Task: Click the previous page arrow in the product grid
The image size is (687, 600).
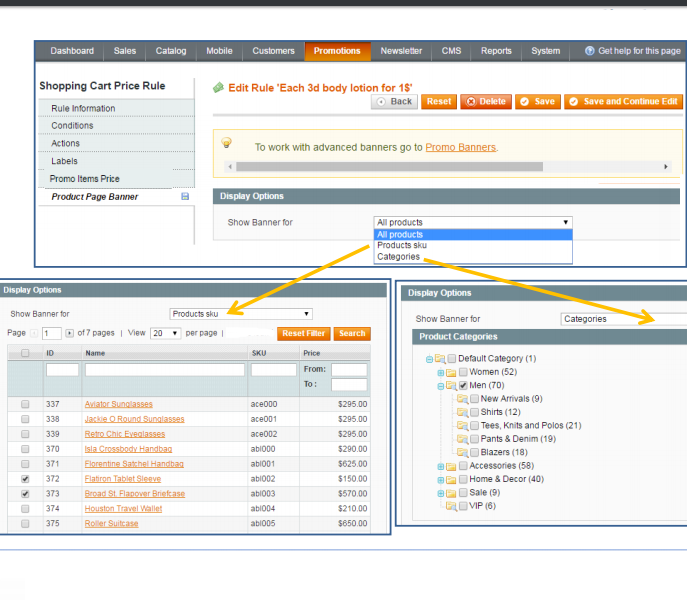Action: (34, 333)
